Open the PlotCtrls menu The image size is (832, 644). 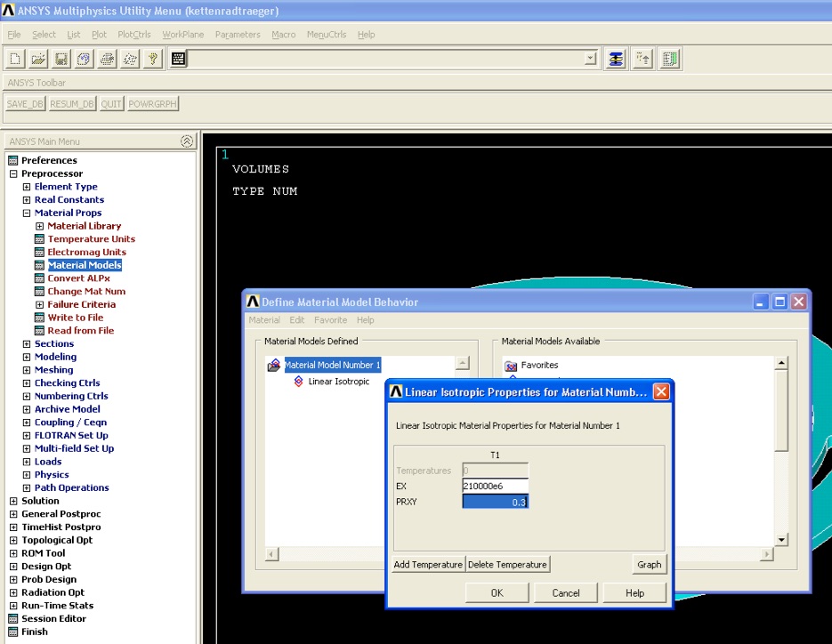pyautogui.click(x=134, y=35)
